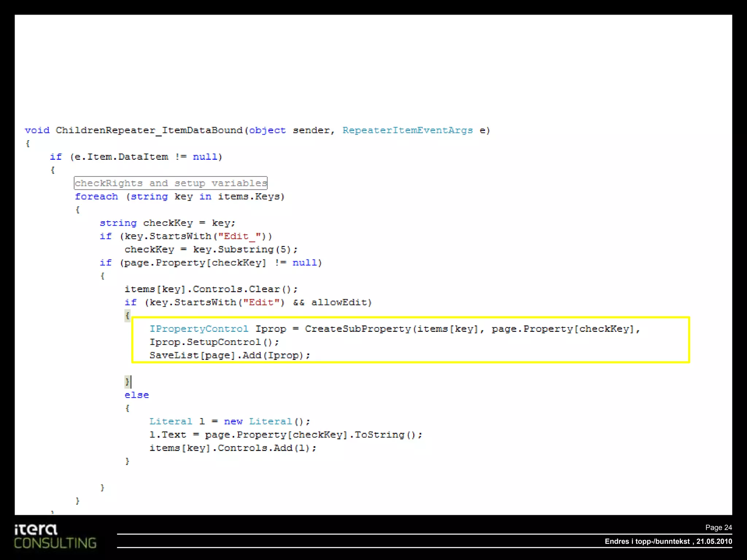Click the 'l.Text = page.Property[checkKey].ToString();' line
747x560 pixels.
286,435
